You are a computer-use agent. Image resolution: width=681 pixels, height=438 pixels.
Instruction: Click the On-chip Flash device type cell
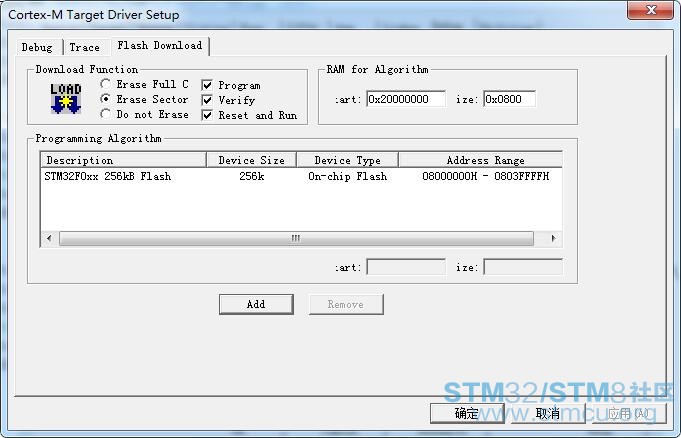[x=347, y=176]
